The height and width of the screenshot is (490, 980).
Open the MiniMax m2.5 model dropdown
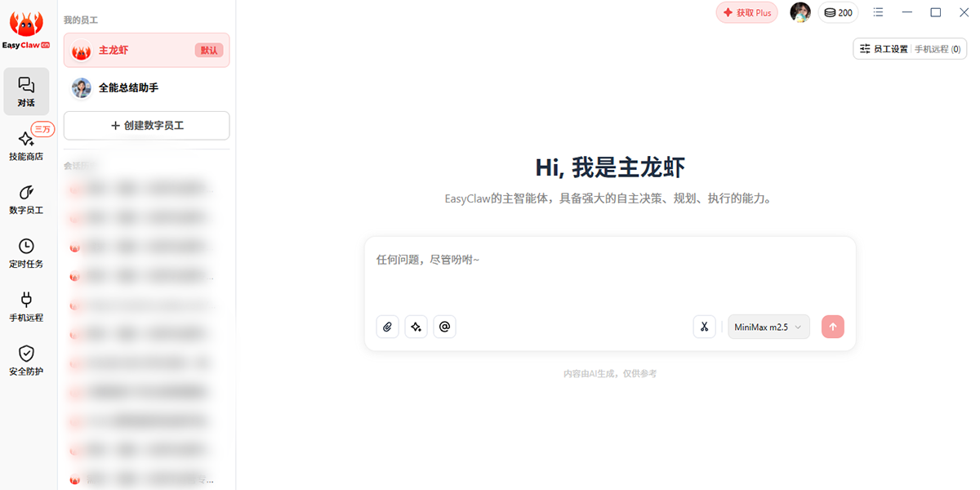click(x=768, y=327)
